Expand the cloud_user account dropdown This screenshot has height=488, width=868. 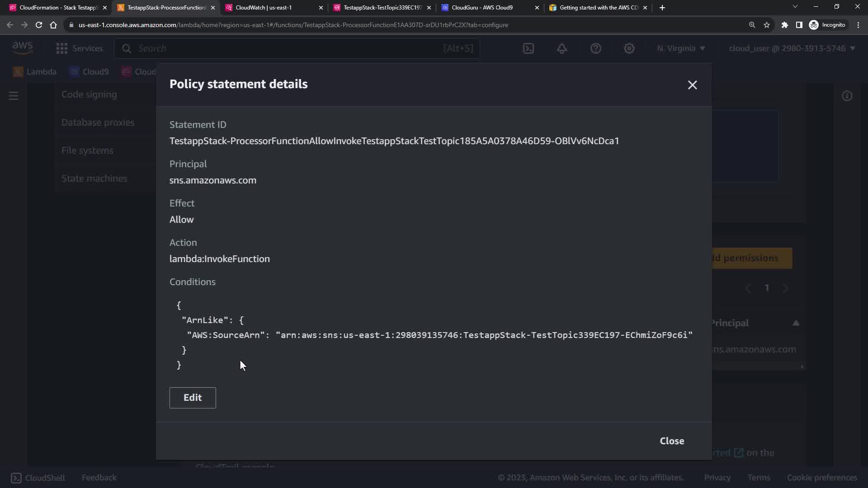[792, 48]
